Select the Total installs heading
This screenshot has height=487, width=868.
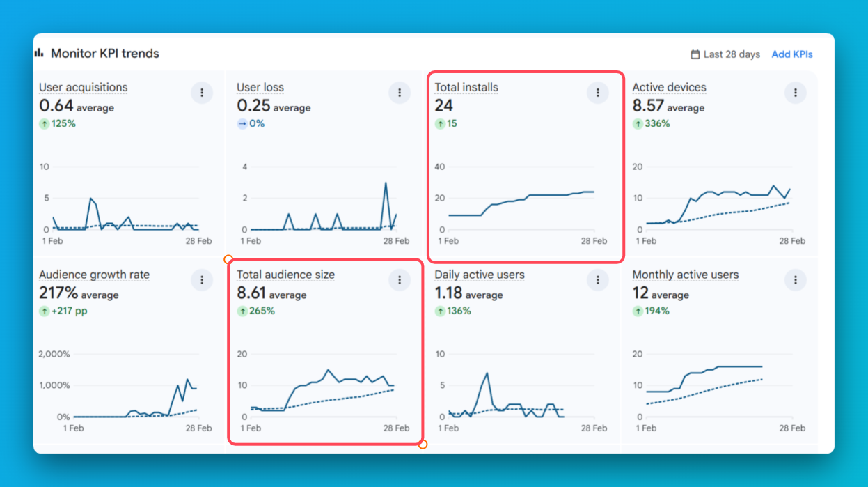466,87
